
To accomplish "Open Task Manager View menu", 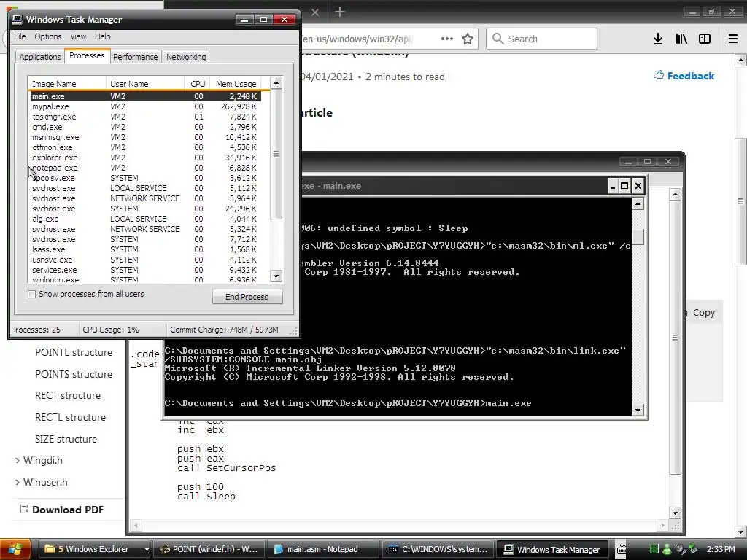I will (78, 36).
